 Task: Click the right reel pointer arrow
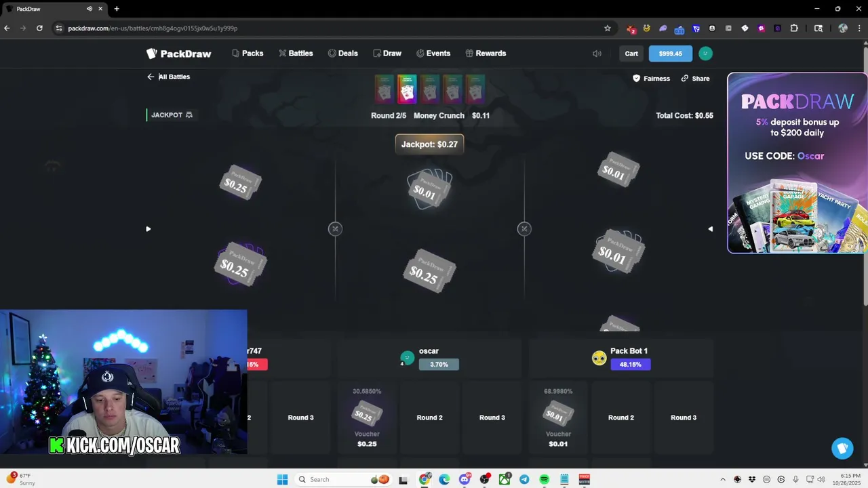click(710, 229)
